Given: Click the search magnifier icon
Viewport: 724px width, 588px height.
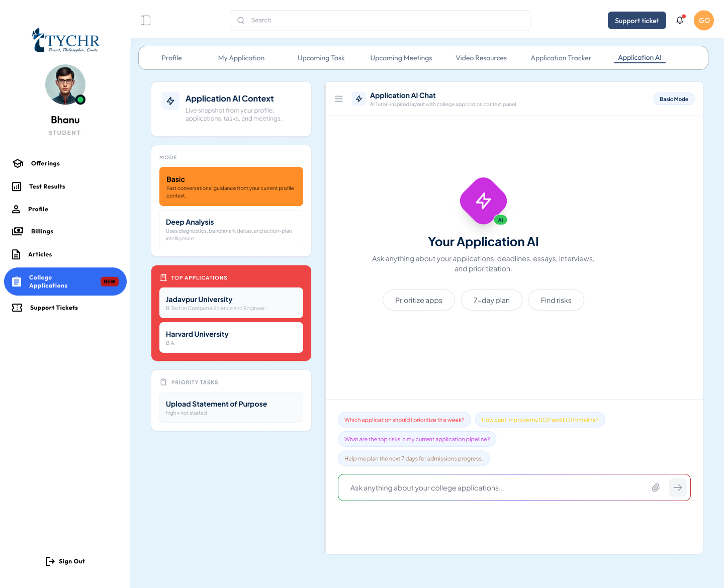Looking at the screenshot, I should [241, 21].
